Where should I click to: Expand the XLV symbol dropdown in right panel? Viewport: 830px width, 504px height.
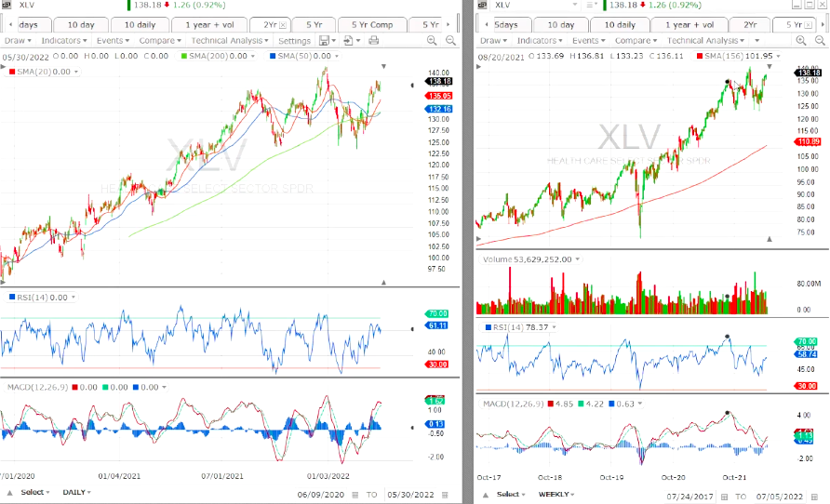[575, 5]
